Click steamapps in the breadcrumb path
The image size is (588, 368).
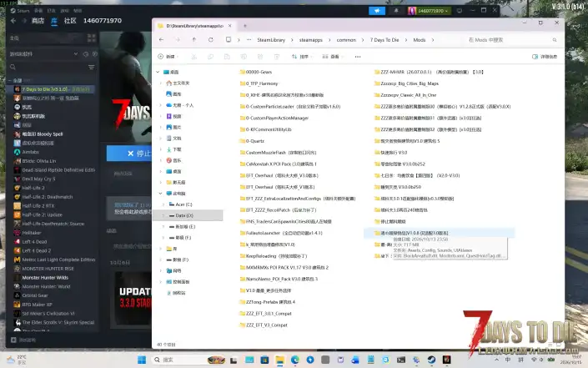coord(311,40)
